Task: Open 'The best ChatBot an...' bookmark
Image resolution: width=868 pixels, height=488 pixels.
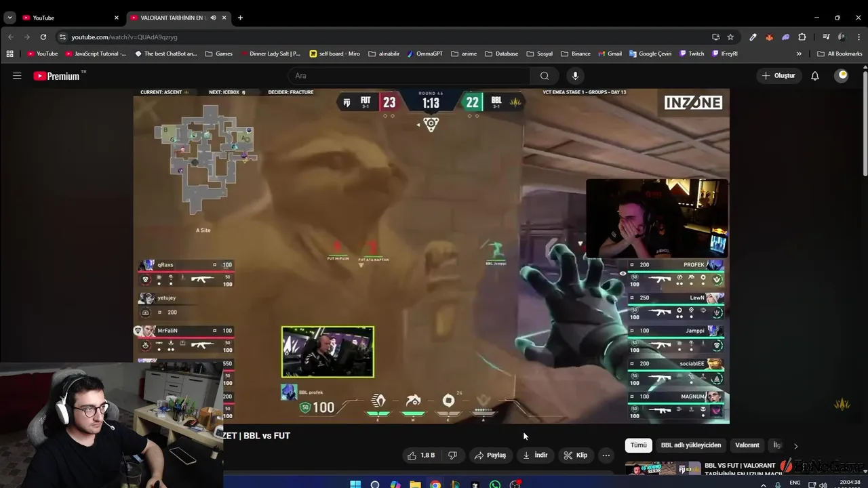Action: 166,54
